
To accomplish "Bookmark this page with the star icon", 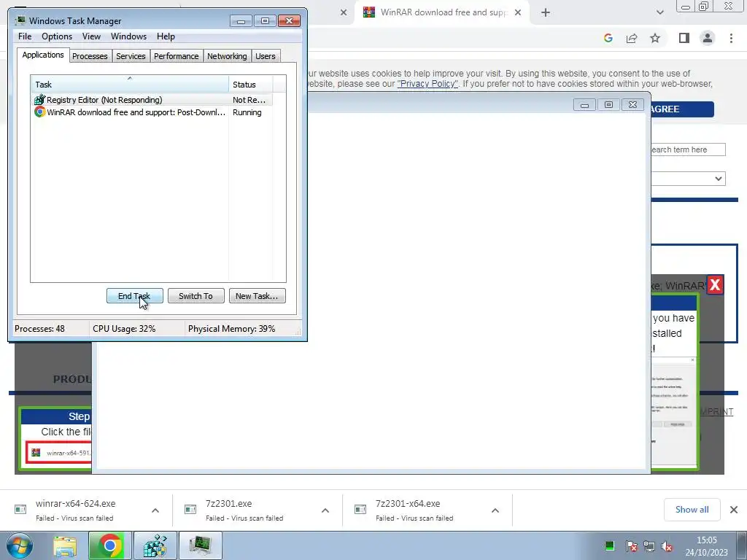I will click(x=655, y=38).
